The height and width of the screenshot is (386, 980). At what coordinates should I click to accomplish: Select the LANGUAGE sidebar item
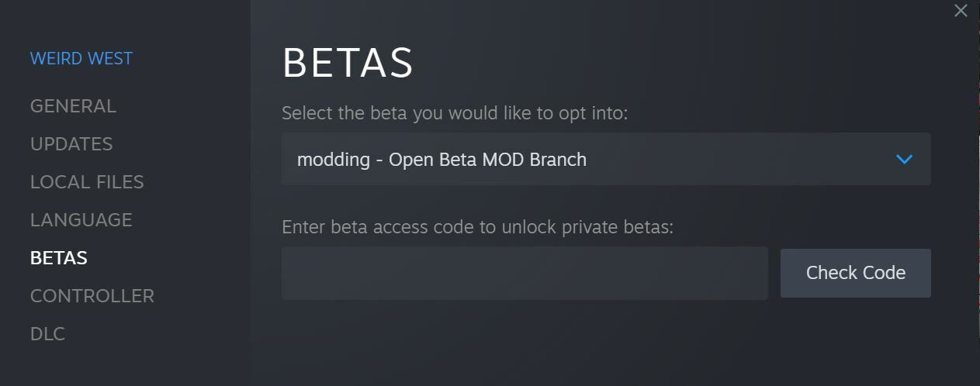pos(81,220)
